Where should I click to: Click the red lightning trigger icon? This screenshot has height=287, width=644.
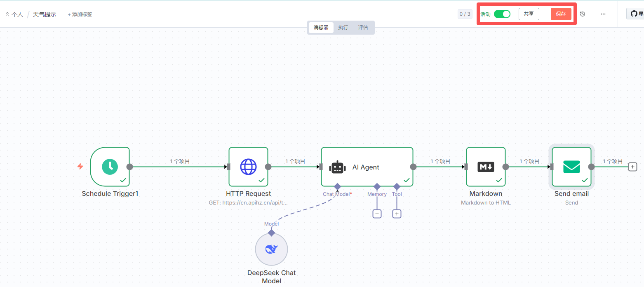(x=80, y=167)
